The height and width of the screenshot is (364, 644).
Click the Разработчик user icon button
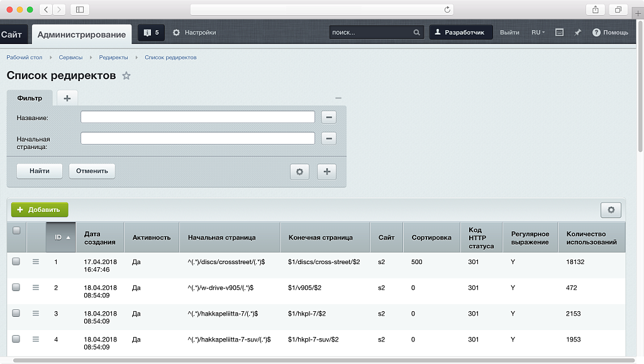tap(438, 32)
